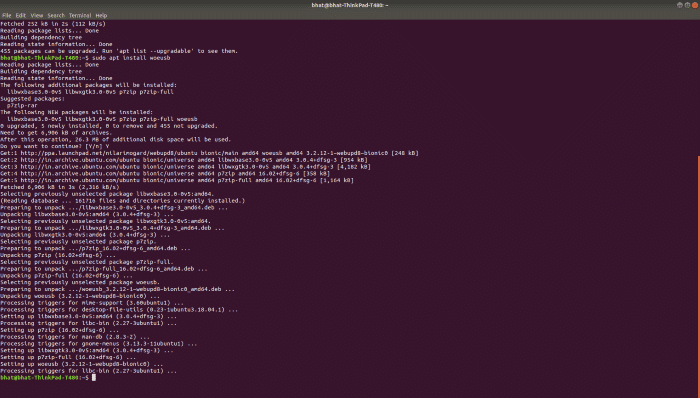Click 'Setting up p7zip-full' line
The width and height of the screenshot is (700, 398).
68,357
